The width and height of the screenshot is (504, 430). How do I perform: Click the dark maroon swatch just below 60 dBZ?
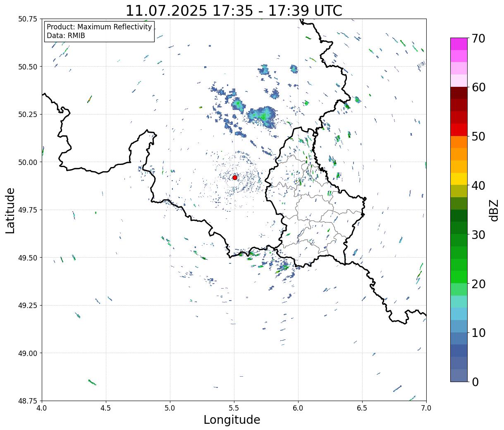459,93
